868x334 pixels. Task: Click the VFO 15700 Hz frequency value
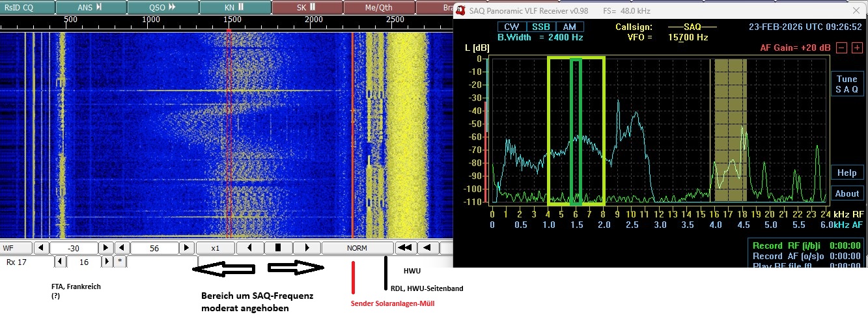[688, 38]
